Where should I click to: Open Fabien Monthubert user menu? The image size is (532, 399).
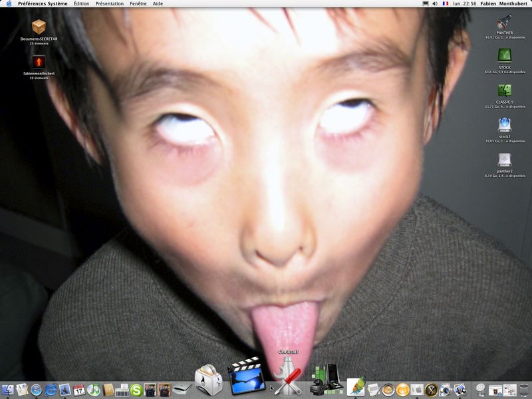pyautogui.click(x=505, y=4)
